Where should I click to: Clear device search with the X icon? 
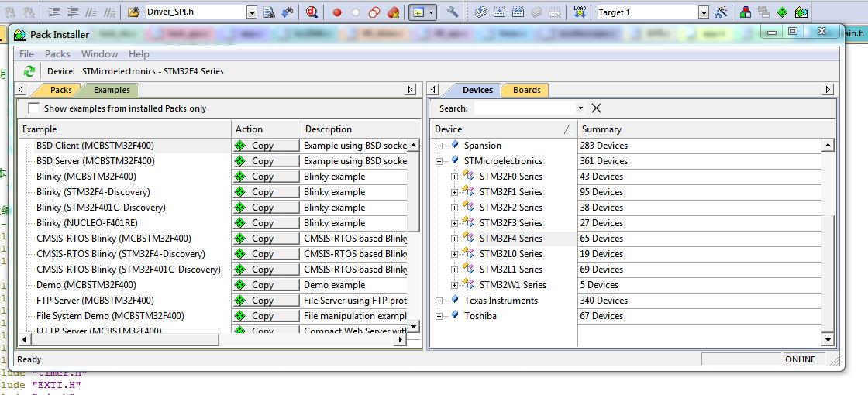(x=596, y=108)
